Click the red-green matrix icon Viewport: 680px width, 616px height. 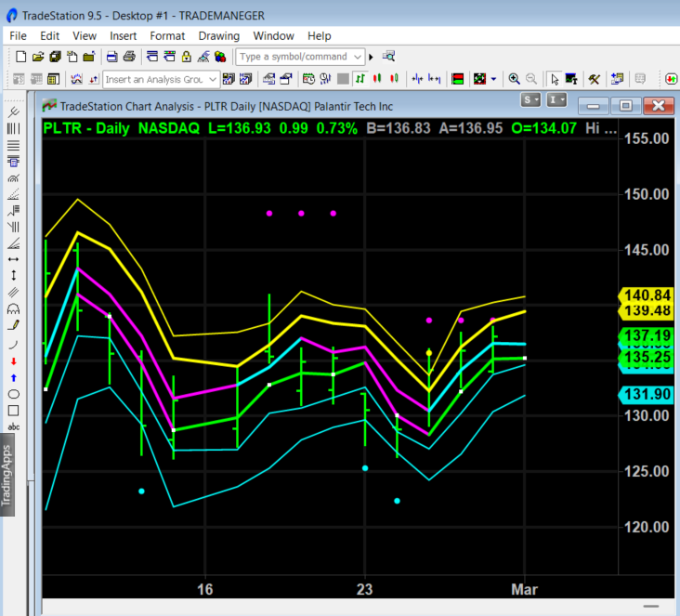458,79
